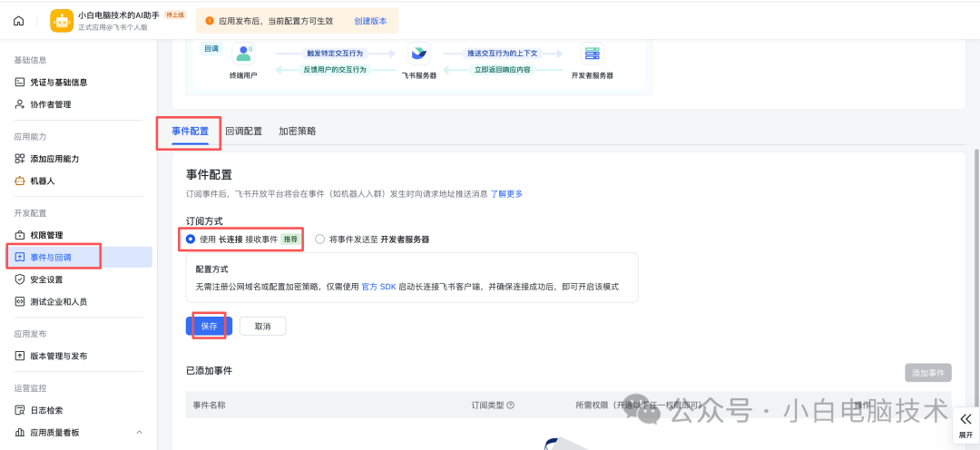
Task: Click the 创建版本 link
Action: 370,21
